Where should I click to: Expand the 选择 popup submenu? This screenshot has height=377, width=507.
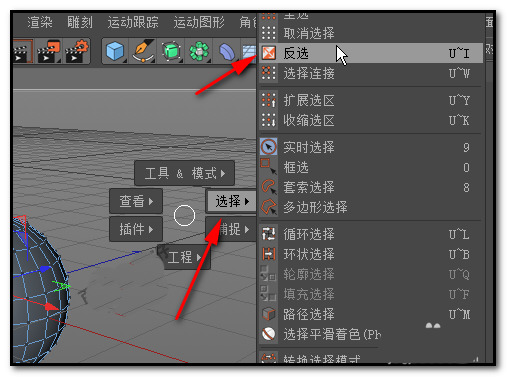click(231, 201)
